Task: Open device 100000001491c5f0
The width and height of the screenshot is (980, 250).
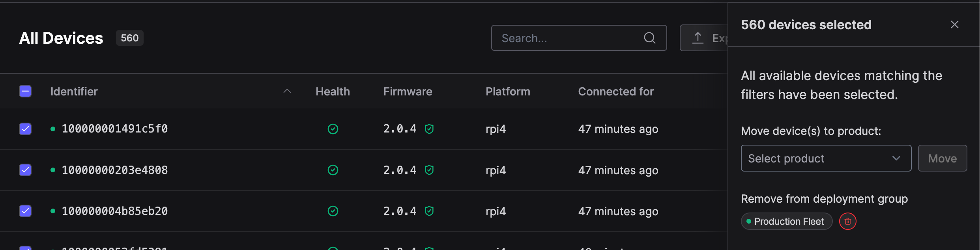Action: pyautogui.click(x=115, y=129)
